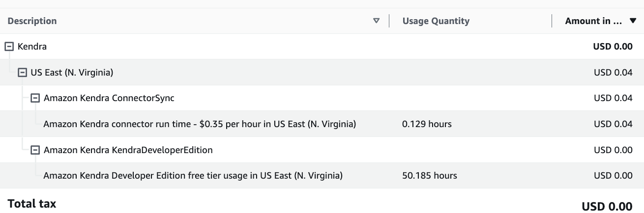
Task: Click the 0.129 hours usage value
Action: tap(427, 124)
